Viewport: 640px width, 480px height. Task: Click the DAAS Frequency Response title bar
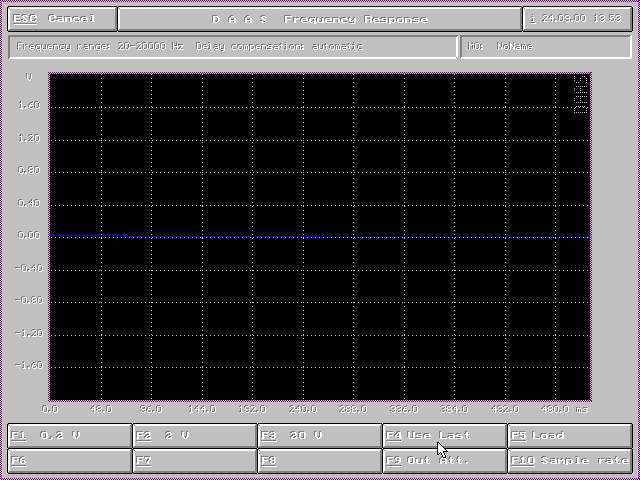pos(320,19)
